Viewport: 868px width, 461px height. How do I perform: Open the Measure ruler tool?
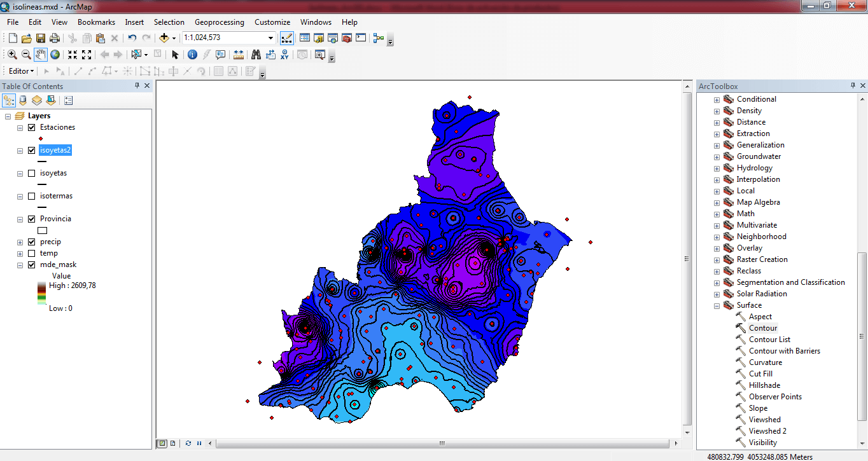coord(239,55)
